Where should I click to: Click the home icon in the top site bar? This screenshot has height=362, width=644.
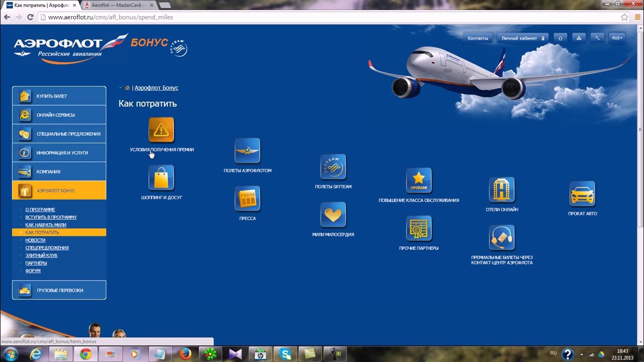pyautogui.click(x=560, y=38)
